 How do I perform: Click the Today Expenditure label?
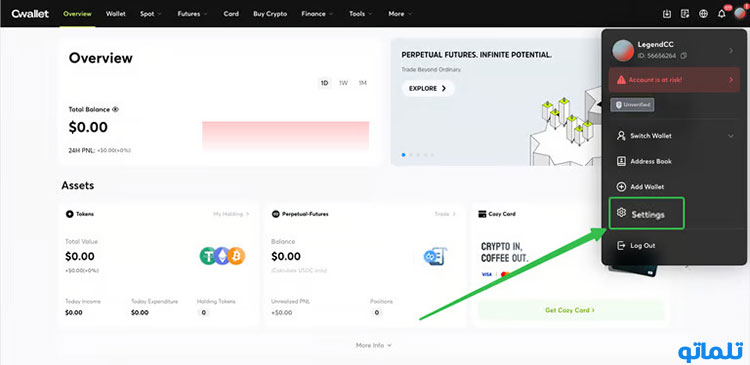point(154,301)
